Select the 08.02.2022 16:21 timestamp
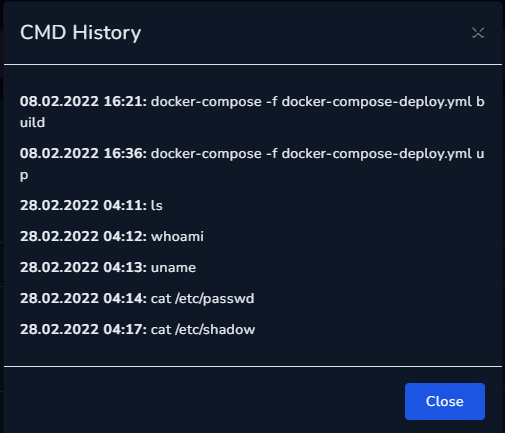Viewport: 505px width, 433px height. [x=83, y=102]
